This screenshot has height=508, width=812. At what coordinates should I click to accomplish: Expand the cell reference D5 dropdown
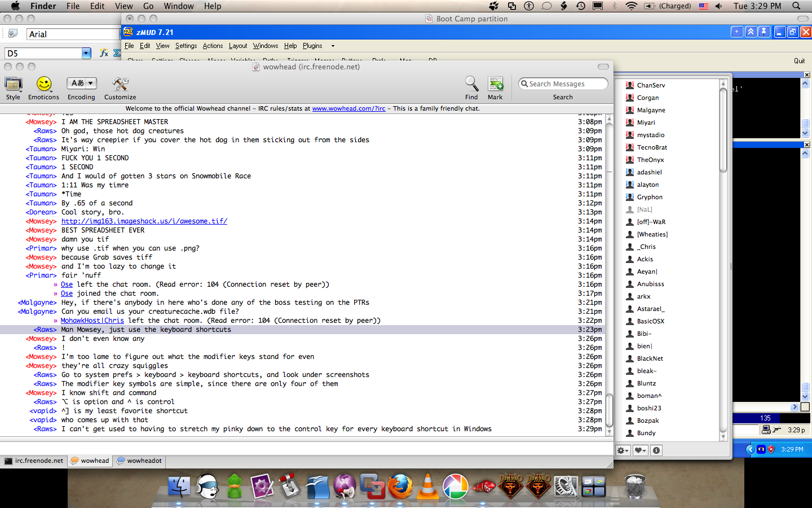coord(86,53)
